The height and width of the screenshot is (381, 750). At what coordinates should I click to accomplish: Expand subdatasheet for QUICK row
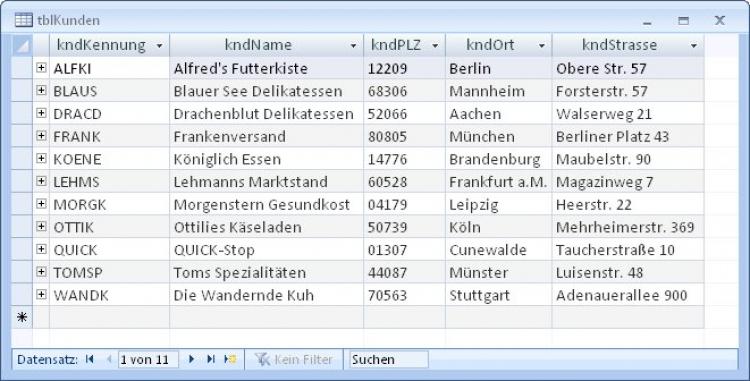pyautogui.click(x=41, y=249)
